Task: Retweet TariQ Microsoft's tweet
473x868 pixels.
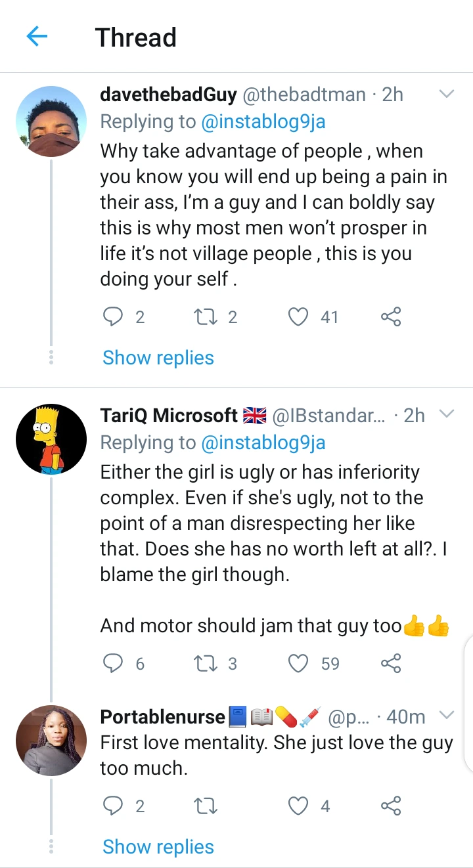Action: tap(206, 664)
